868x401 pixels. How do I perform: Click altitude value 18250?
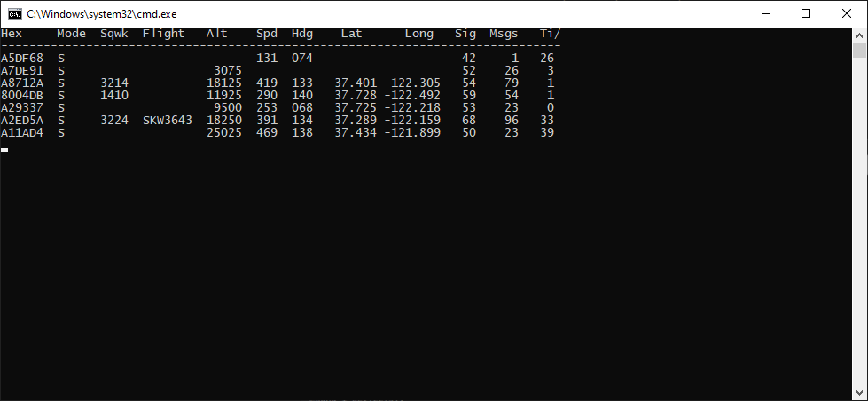pyautogui.click(x=224, y=120)
